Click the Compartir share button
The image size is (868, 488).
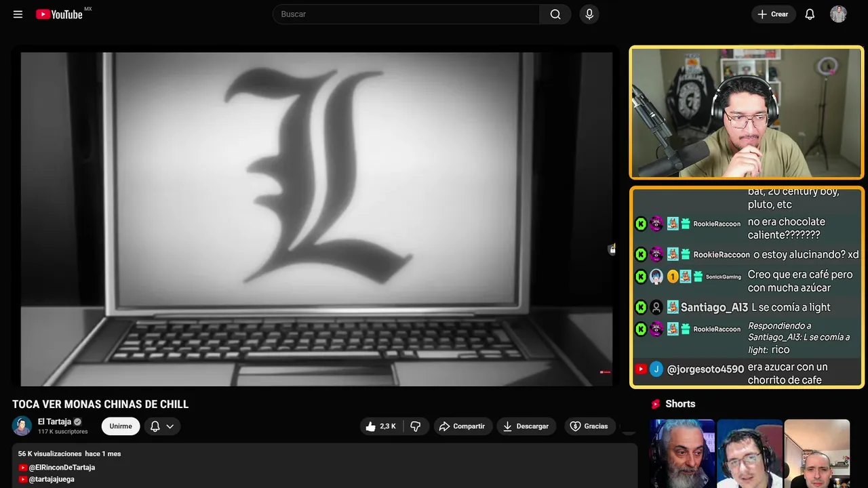tap(462, 426)
